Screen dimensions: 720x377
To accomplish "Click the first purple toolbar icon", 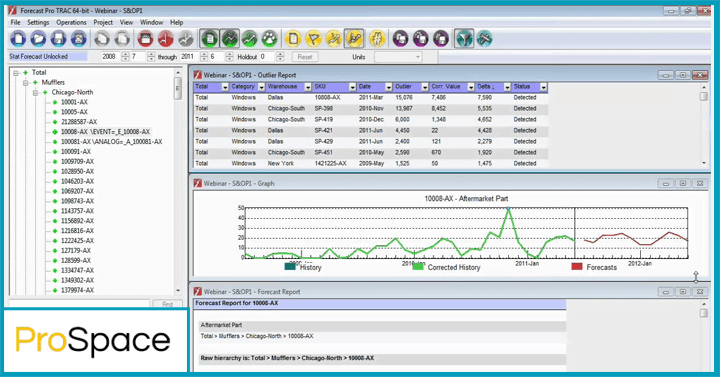I will coord(400,39).
